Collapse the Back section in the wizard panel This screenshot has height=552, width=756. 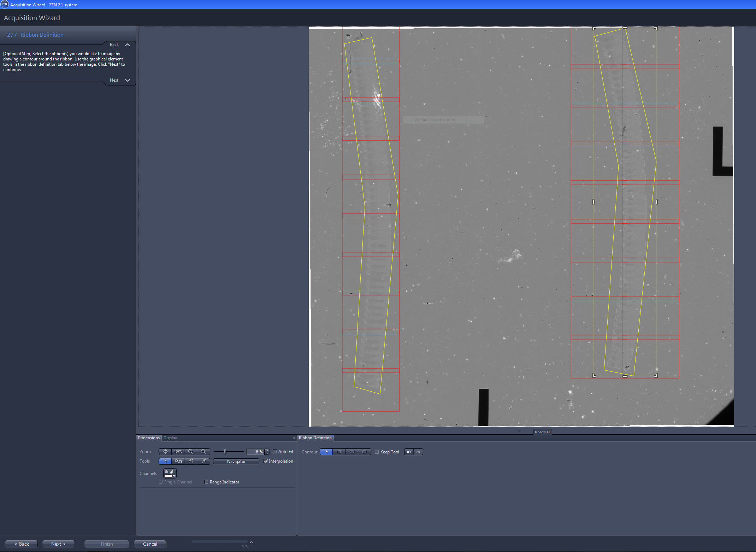tap(128, 45)
